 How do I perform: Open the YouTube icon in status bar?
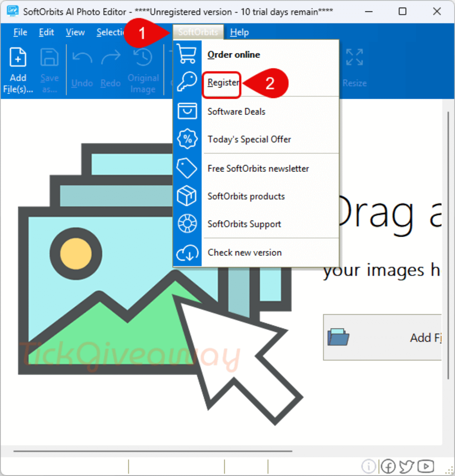(x=426, y=466)
